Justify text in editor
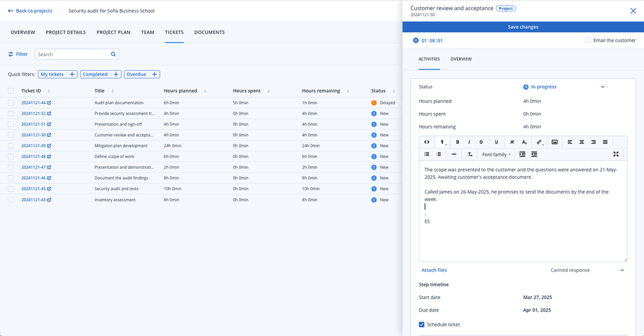Image resolution: width=644 pixels, height=336 pixels. (x=605, y=142)
